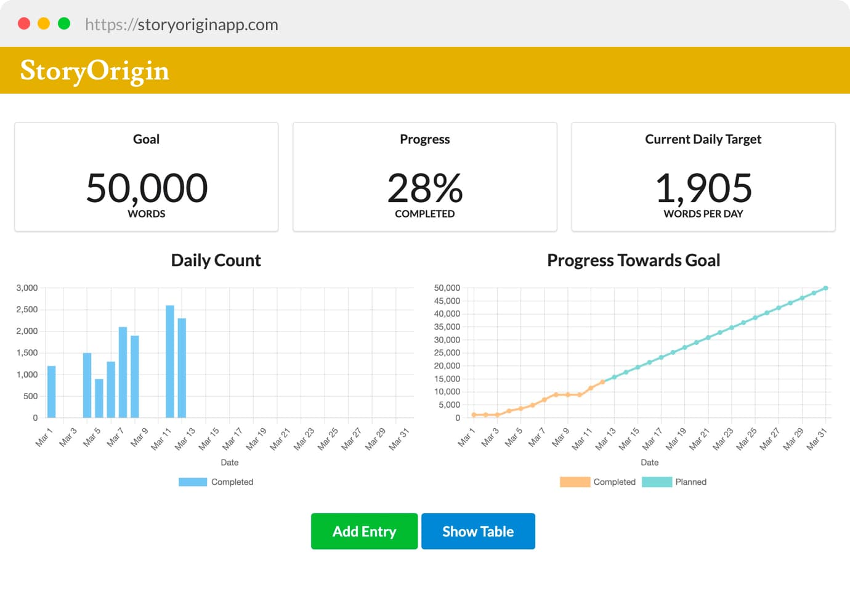This screenshot has width=850, height=616.
Task: Toggle orange Completed legend in Progress chart
Action: [x=575, y=482]
